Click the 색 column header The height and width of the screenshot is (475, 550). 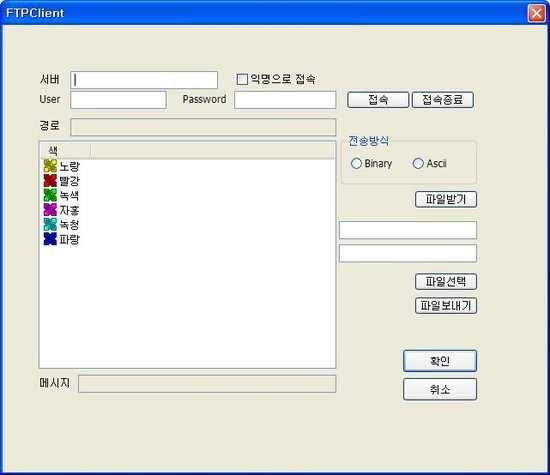[66, 151]
